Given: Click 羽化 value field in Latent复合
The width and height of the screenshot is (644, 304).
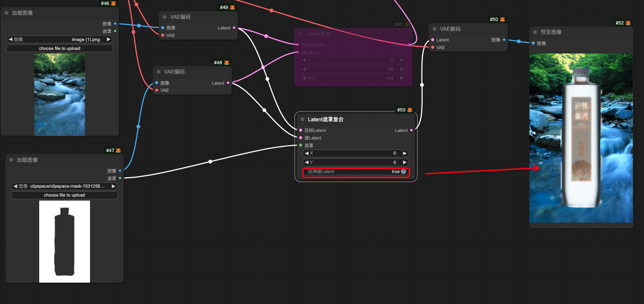Looking at the screenshot, I should coord(353,78).
